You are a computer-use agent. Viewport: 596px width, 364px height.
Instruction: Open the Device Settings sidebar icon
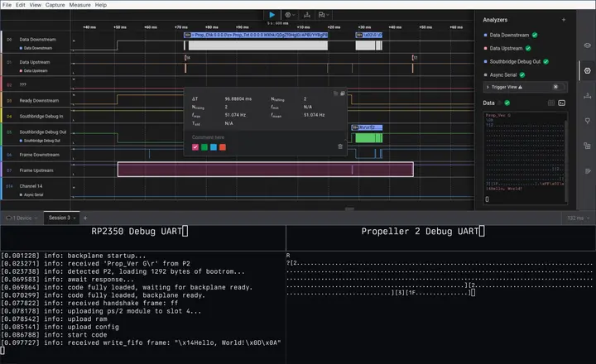587,45
